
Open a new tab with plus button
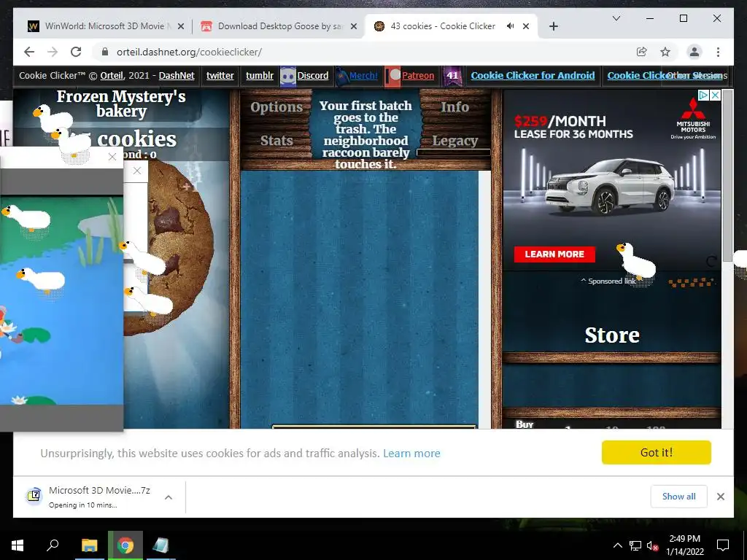pyautogui.click(x=553, y=26)
